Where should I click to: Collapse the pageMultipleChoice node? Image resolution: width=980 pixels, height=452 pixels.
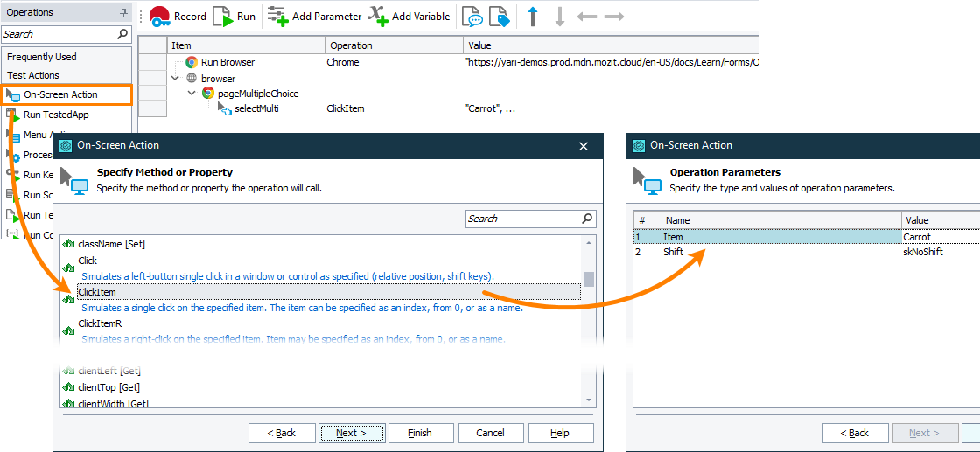tap(192, 93)
